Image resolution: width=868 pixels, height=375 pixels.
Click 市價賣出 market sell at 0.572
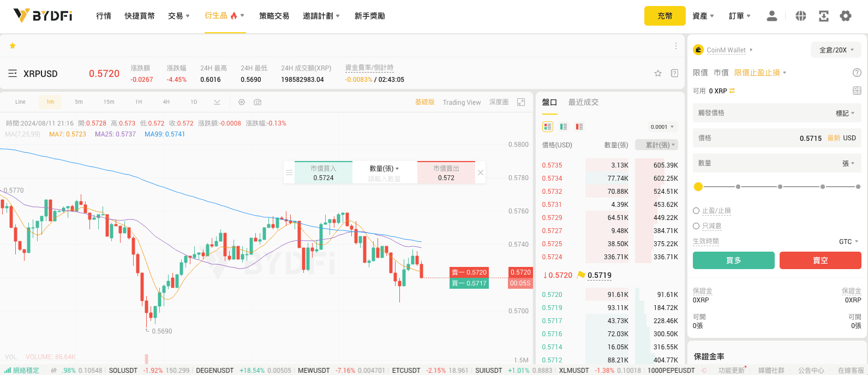446,172
